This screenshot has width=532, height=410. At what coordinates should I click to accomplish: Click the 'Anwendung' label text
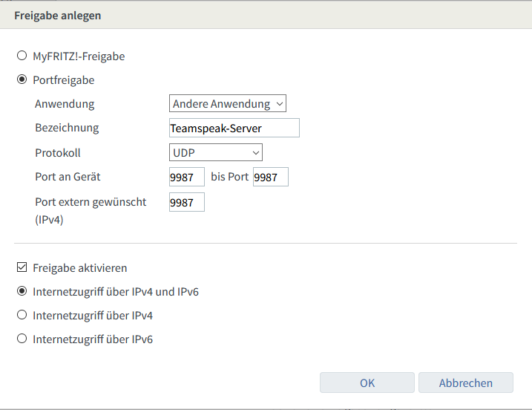(65, 104)
